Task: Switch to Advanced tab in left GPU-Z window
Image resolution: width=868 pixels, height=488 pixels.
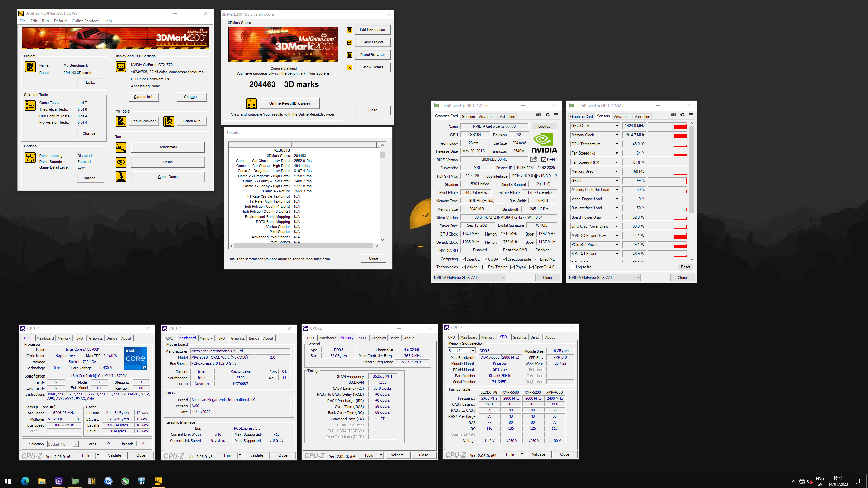Action: [487, 116]
